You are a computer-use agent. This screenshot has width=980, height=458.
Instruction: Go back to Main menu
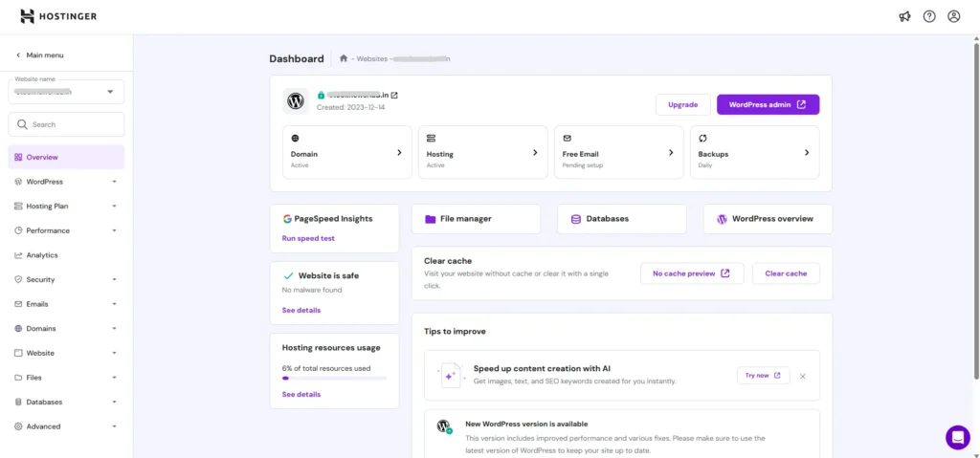point(39,55)
